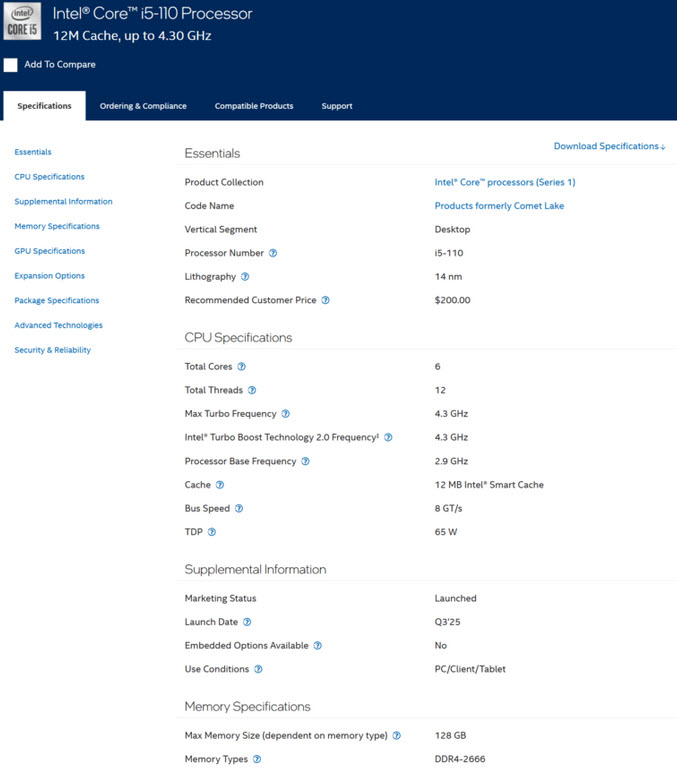The image size is (677, 772).
Task: Click the Intel Core i5-110 Processor title
Action: coord(153,14)
